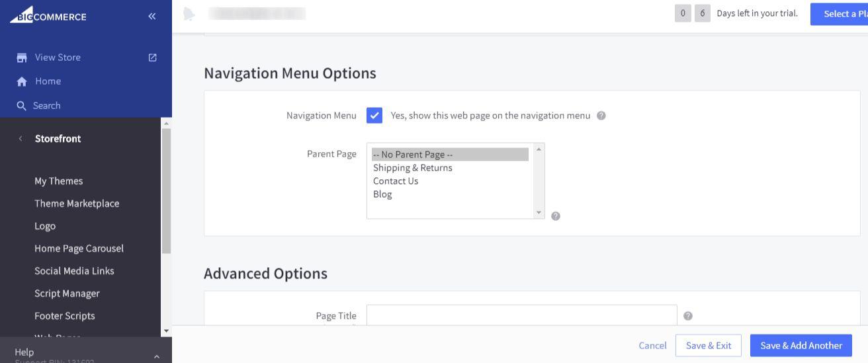Open Script Manager menu item
This screenshot has width=868, height=363.
(x=67, y=294)
